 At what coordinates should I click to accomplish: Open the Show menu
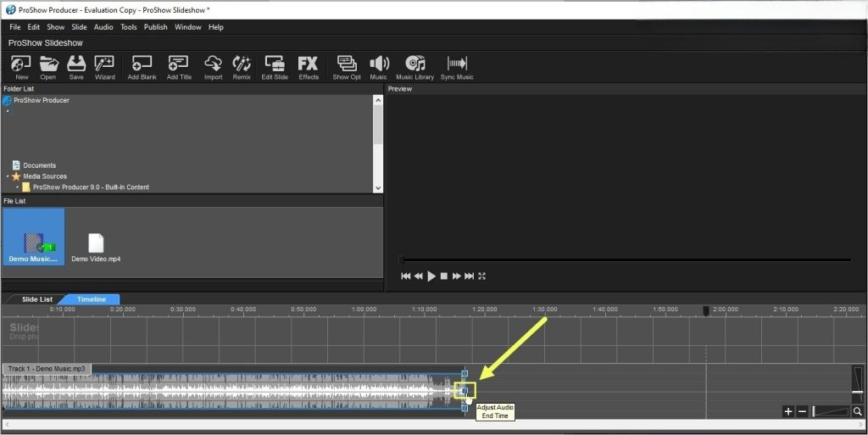(55, 26)
